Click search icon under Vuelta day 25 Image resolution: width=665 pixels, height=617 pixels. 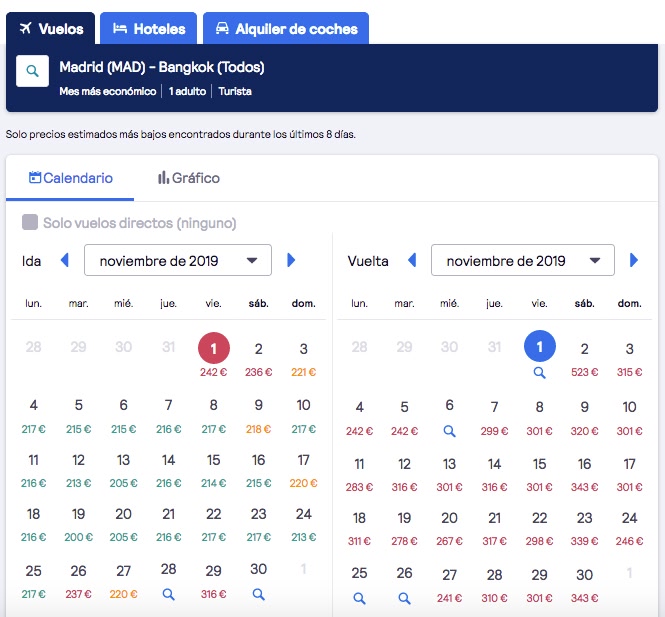(359, 598)
